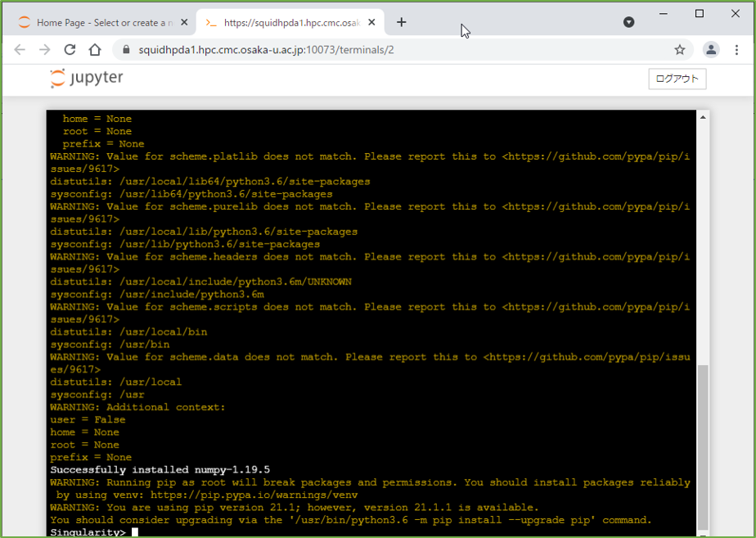Viewport: 756px width, 538px height.
Task: Go to the browser home page
Action: tap(95, 50)
